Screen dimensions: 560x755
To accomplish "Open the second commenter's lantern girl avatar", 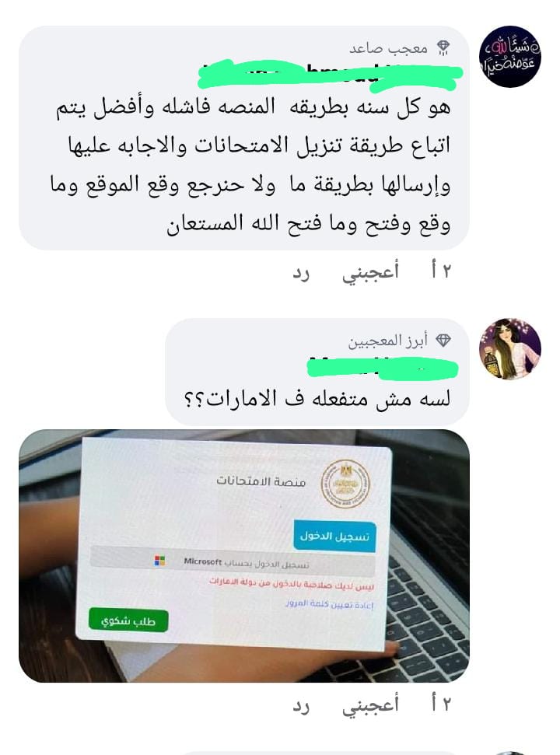I will click(x=510, y=349).
